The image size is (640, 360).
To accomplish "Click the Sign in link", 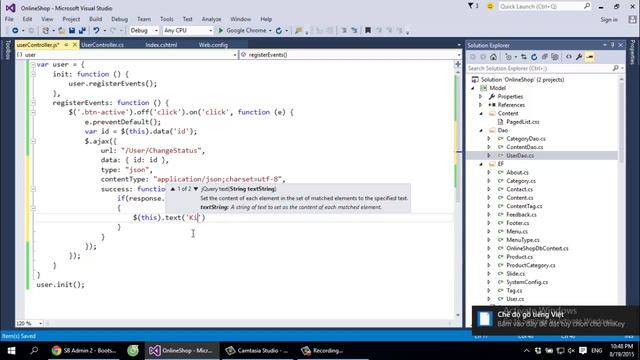I will (x=609, y=20).
